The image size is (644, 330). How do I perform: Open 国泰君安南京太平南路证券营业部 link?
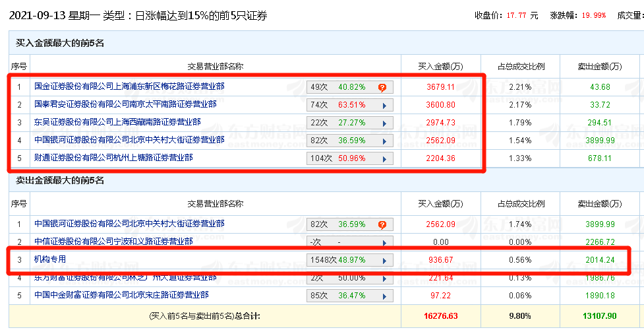[x=125, y=104]
